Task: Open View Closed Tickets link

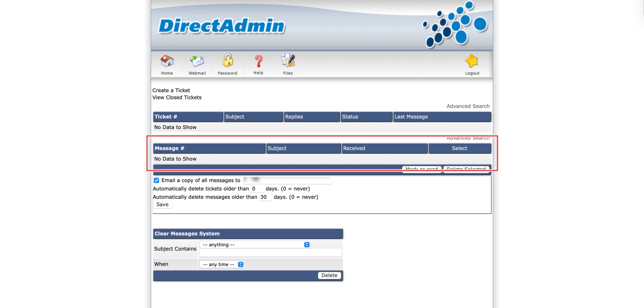Action: pos(177,97)
